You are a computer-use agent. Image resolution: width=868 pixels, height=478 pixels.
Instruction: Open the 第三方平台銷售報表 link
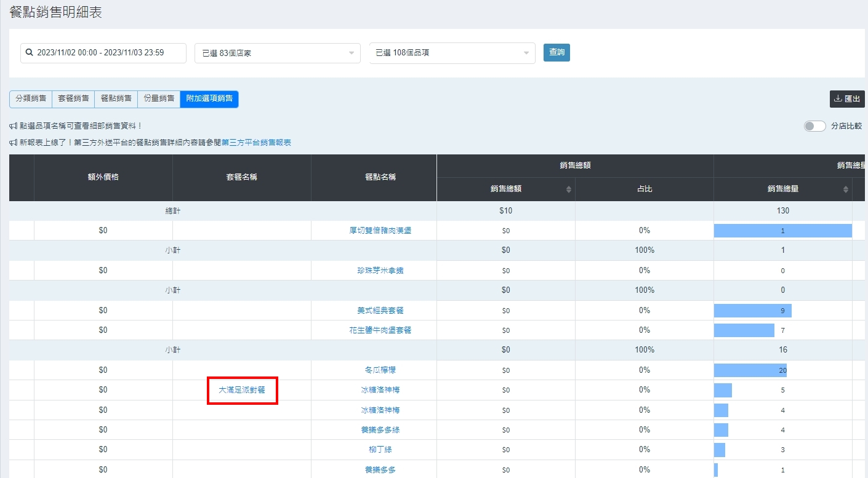click(x=256, y=143)
